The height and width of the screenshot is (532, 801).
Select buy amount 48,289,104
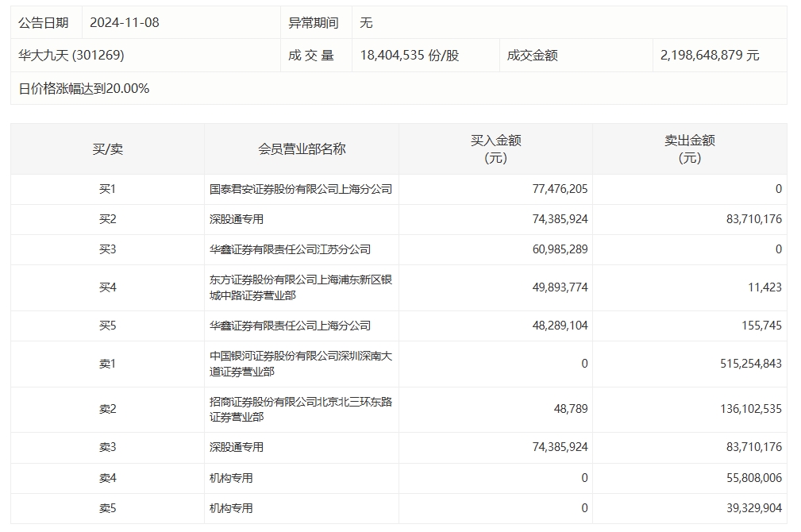click(x=560, y=326)
